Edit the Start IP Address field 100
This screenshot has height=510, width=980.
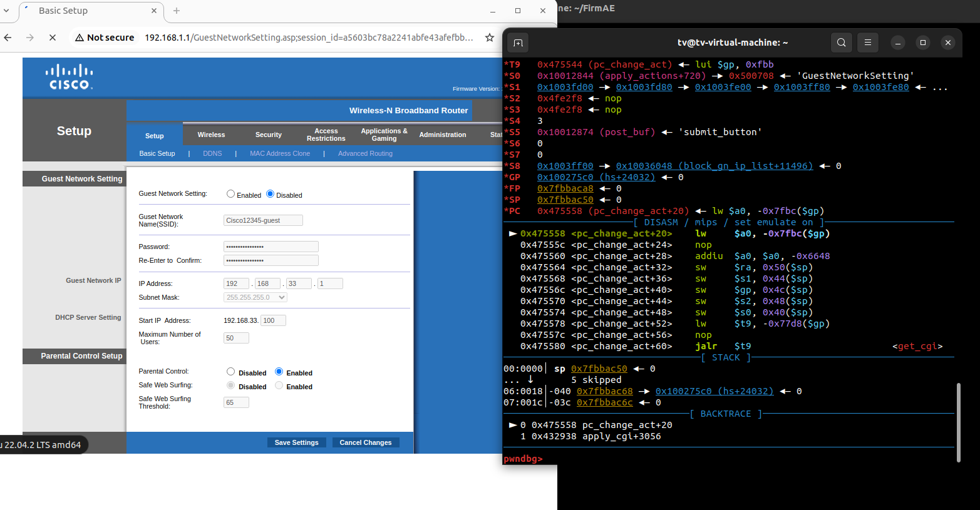[x=273, y=320]
